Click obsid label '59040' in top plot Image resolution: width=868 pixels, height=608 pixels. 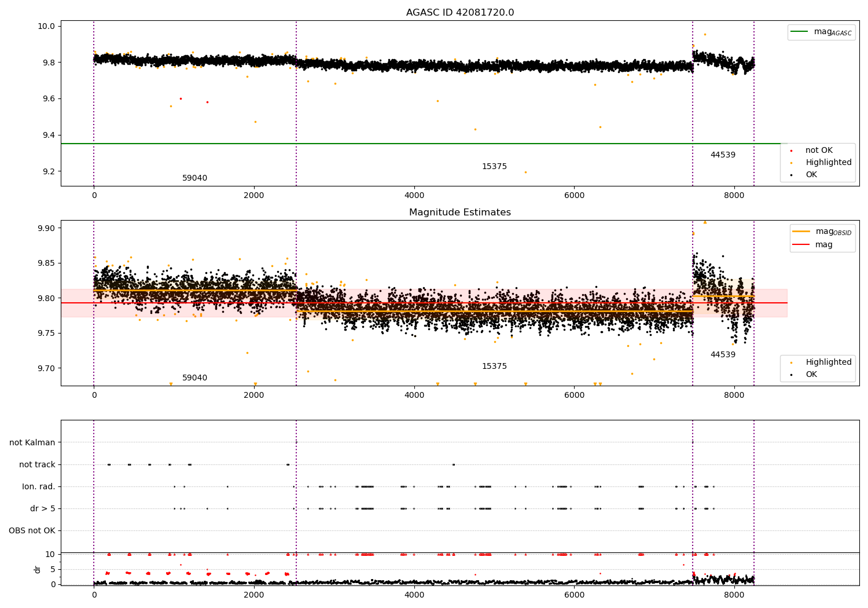pos(194,178)
